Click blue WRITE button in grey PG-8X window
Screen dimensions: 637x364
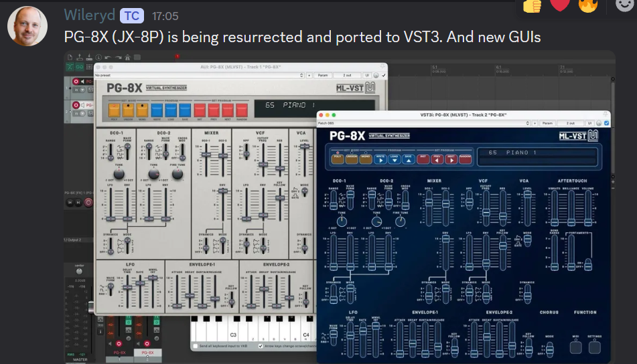coord(157,110)
